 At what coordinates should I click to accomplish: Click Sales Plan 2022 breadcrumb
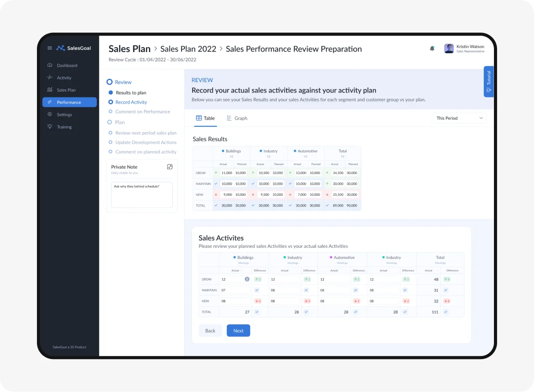[x=188, y=49]
